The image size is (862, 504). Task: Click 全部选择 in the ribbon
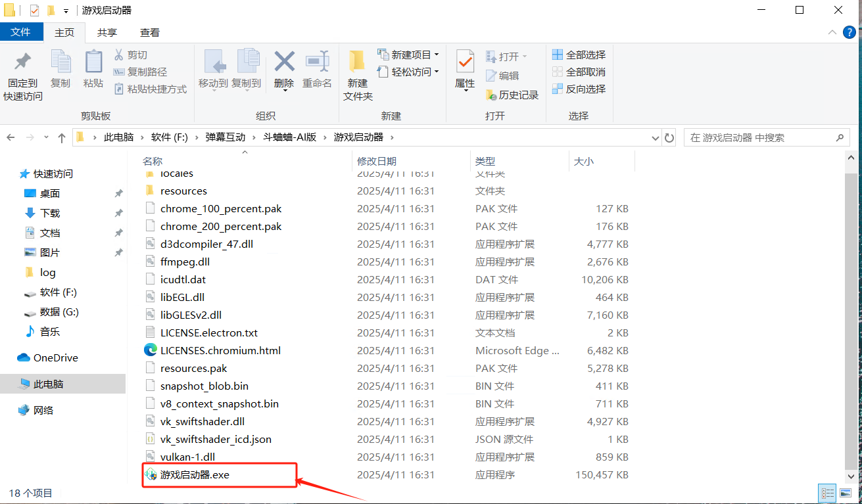point(579,55)
